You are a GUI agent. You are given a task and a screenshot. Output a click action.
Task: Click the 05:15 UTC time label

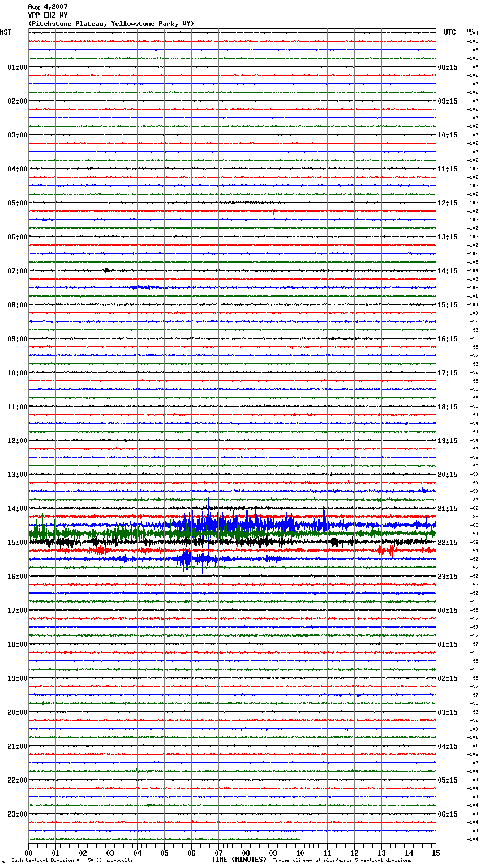point(448,780)
